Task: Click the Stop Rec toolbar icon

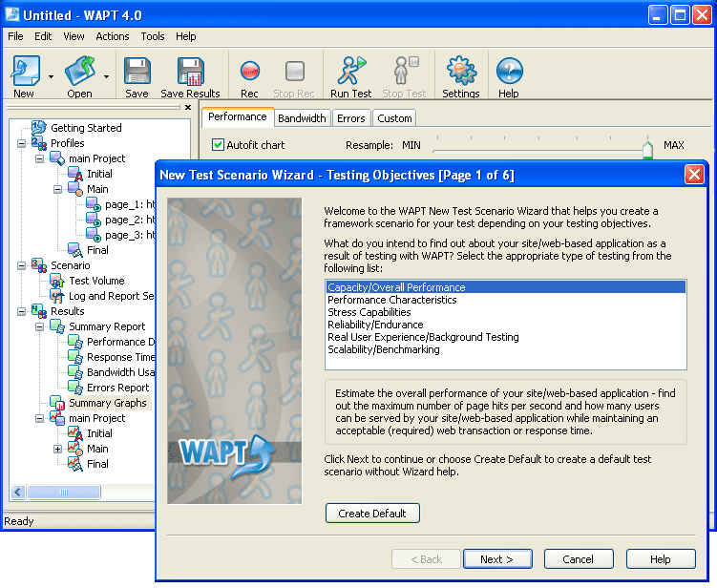Action: [294, 71]
